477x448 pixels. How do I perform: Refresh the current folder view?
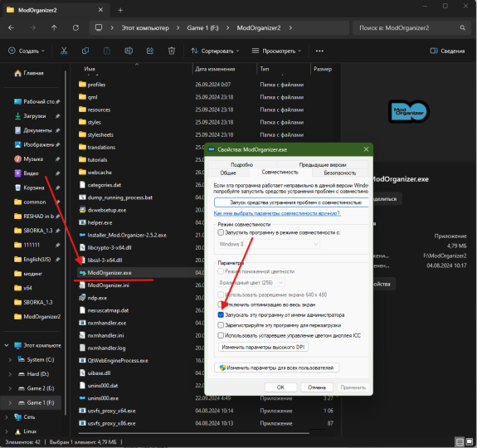point(75,28)
